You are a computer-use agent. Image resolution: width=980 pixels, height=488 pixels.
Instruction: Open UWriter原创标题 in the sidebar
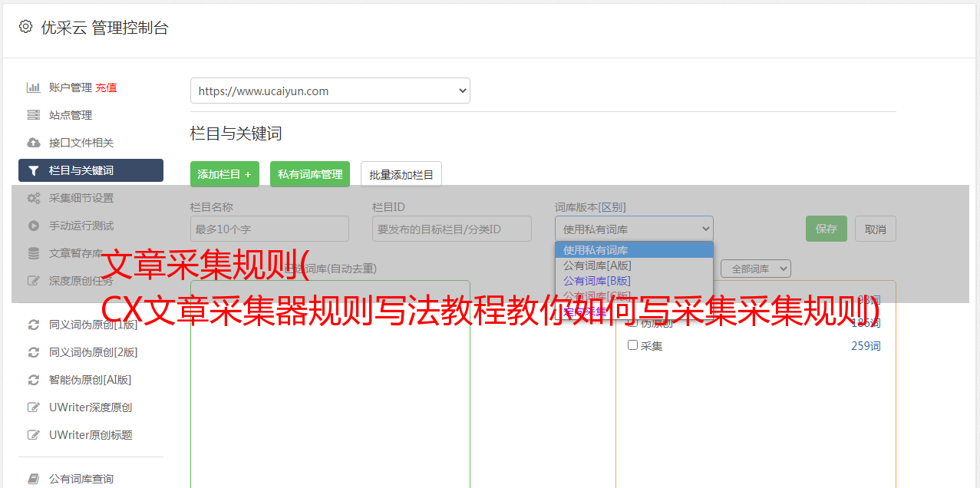[x=91, y=435]
